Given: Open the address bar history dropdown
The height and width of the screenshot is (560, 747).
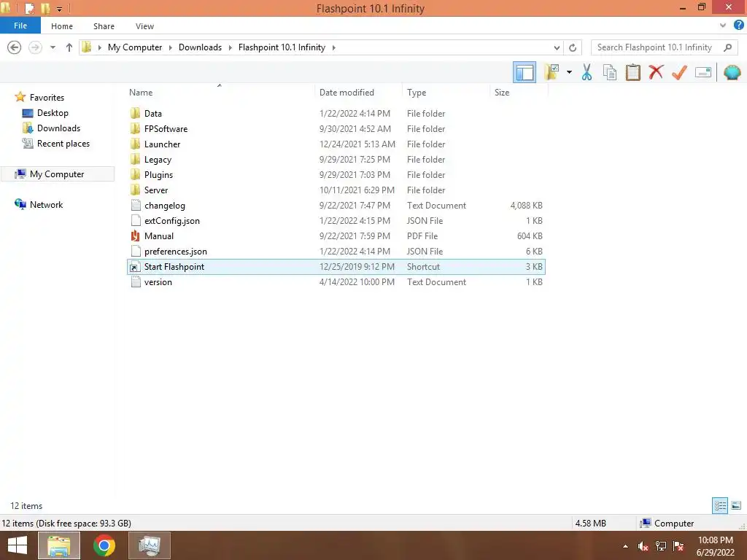Looking at the screenshot, I should [x=557, y=47].
